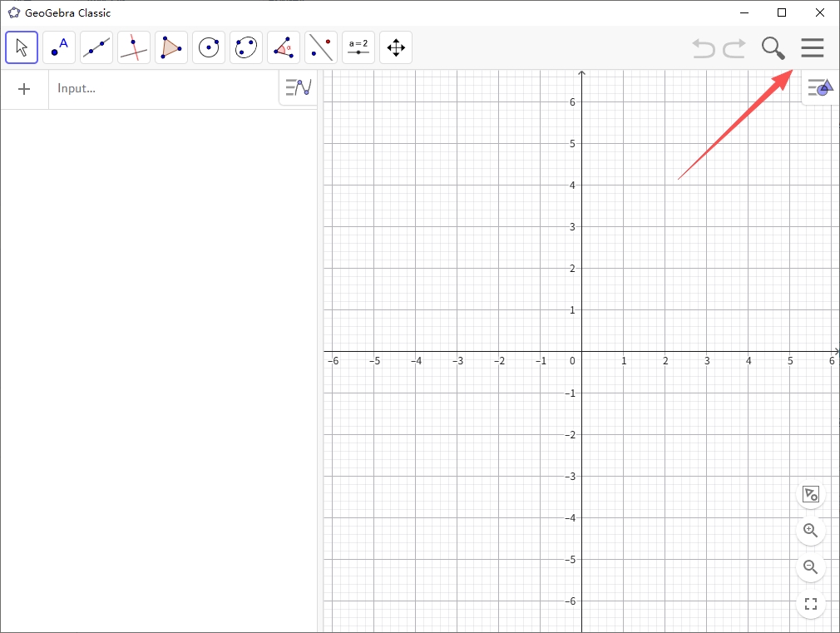Screen dimensions: 840x633
Task: Click the Redo arrow
Action: coord(734,48)
